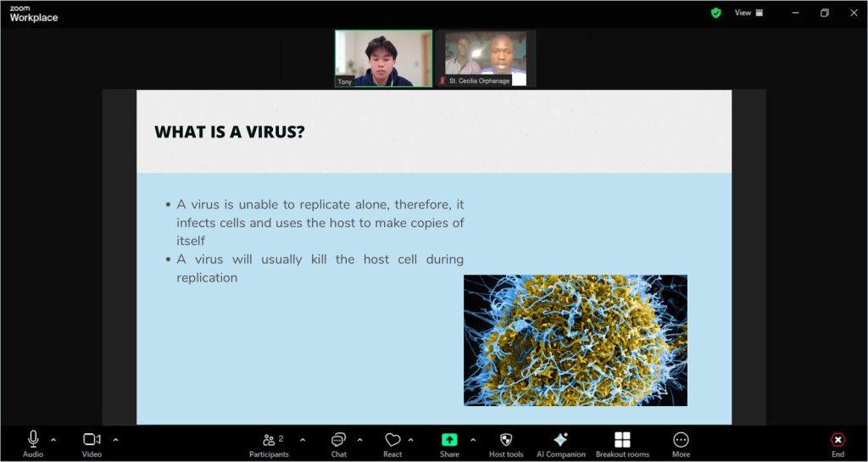
Task: Open the View layout menu
Action: 749,13
